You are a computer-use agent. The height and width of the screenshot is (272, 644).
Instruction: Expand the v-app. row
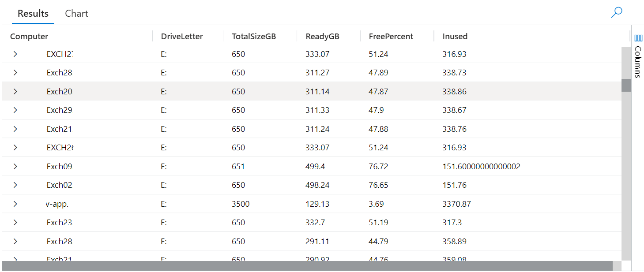15,204
